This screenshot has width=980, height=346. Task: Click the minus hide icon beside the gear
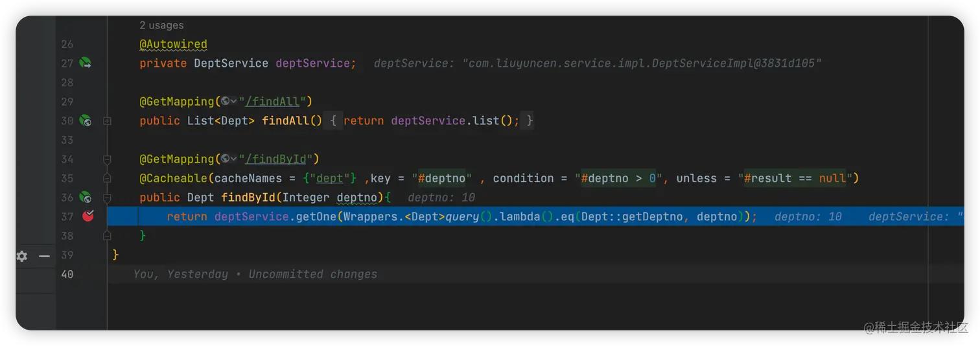click(44, 256)
